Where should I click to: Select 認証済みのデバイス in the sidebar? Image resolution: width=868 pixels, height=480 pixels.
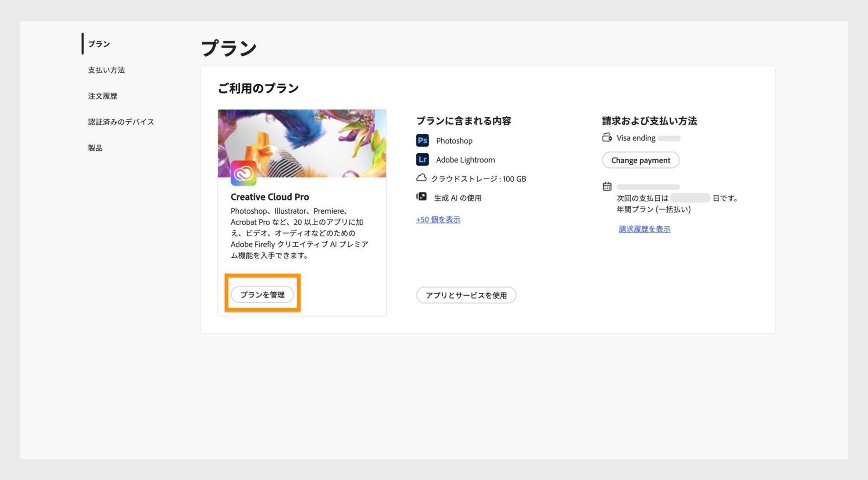[120, 122]
